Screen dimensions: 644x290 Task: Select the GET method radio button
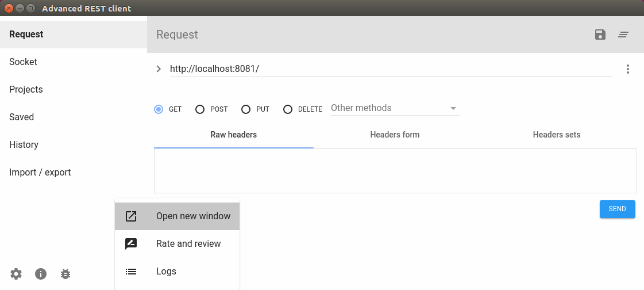pyautogui.click(x=159, y=109)
